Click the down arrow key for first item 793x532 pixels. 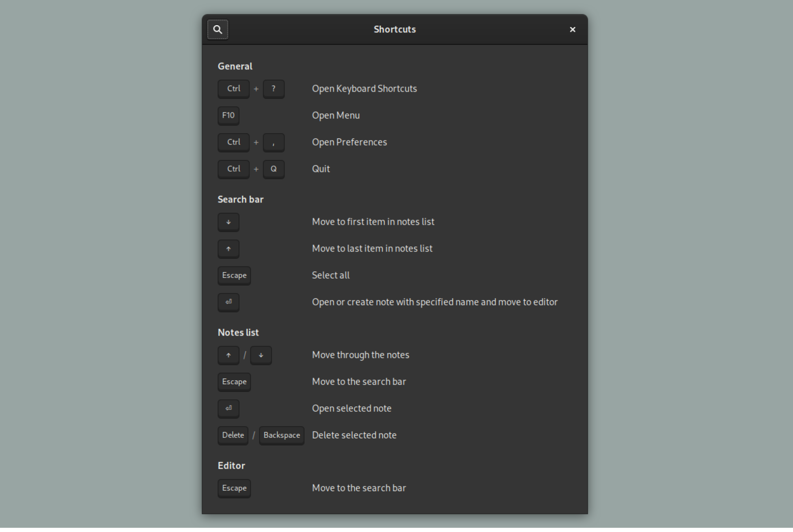click(228, 222)
